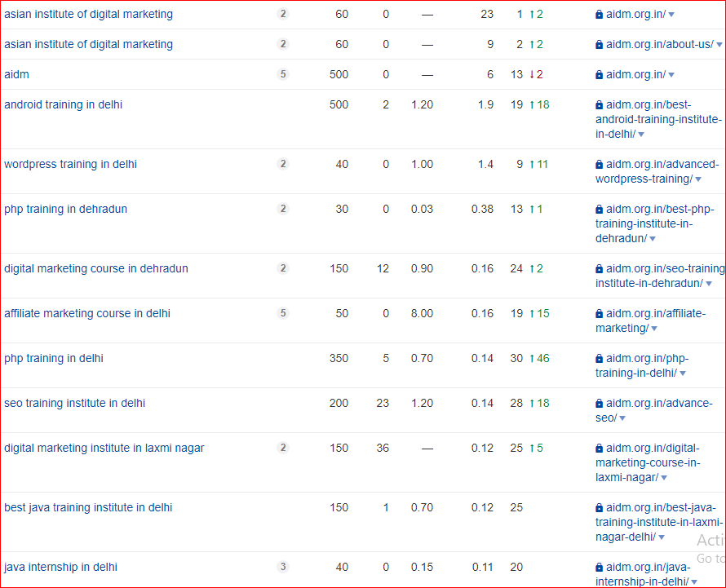Select volume value 350 for php training delhi

click(339, 358)
